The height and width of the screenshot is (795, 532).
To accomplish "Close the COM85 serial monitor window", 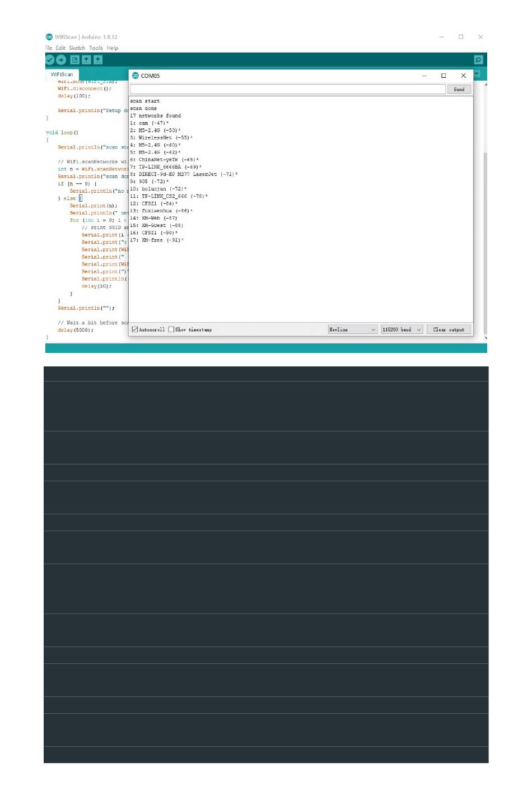I will [463, 76].
